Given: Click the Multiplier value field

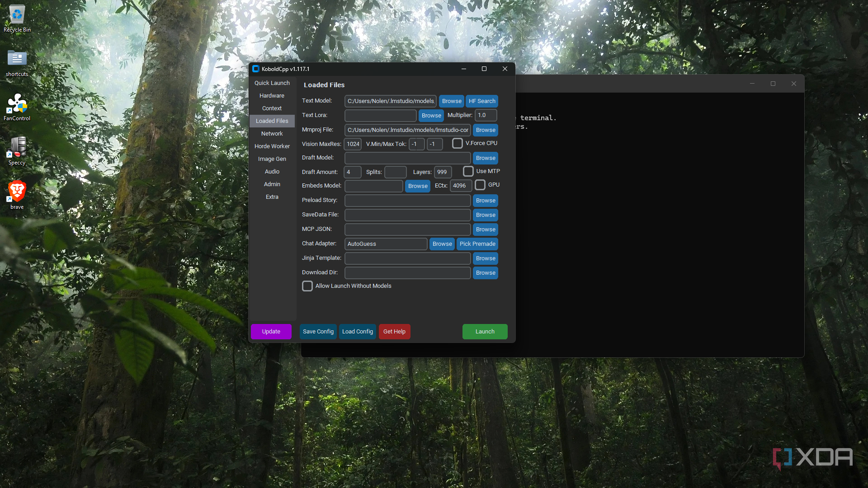Looking at the screenshot, I should point(486,115).
